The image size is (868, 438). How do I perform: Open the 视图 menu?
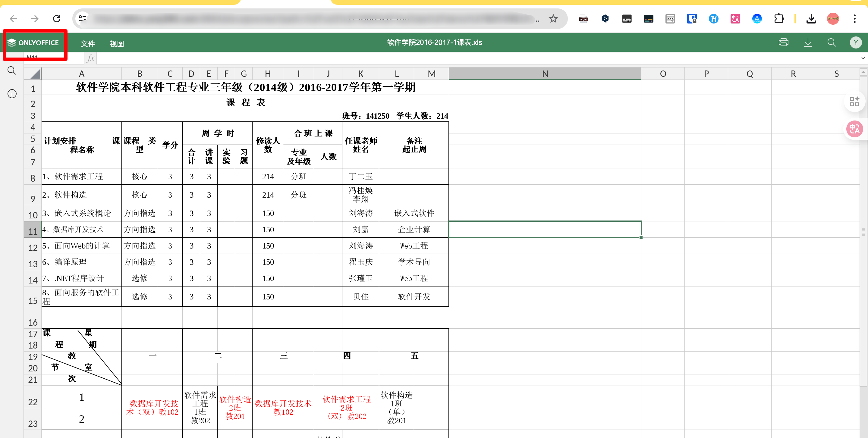[117, 44]
